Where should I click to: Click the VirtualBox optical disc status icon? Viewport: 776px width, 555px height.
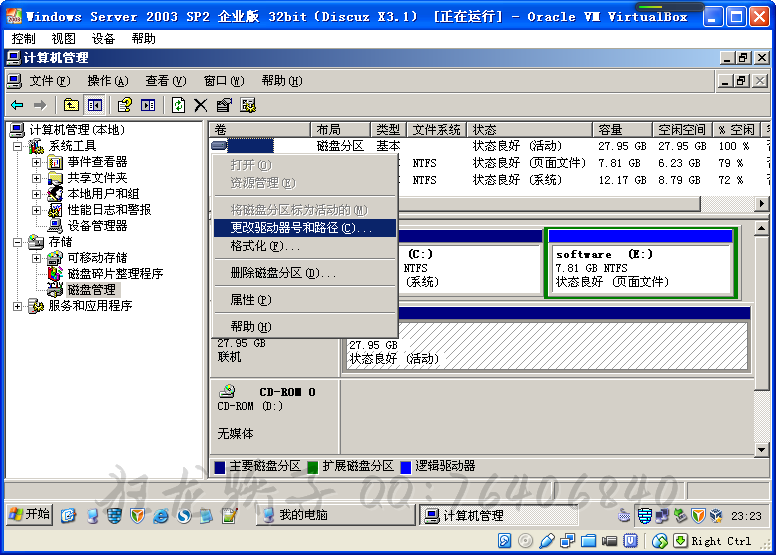click(x=525, y=541)
